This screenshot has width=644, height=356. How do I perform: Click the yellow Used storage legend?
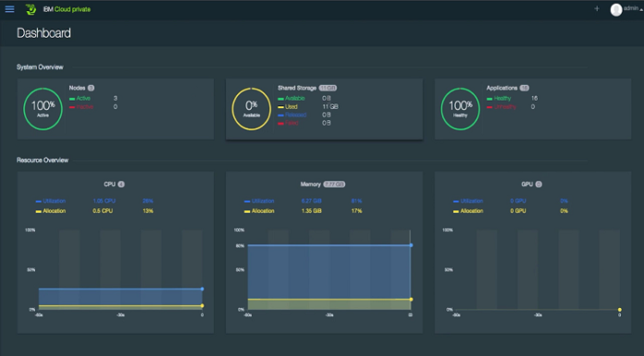[288, 106]
